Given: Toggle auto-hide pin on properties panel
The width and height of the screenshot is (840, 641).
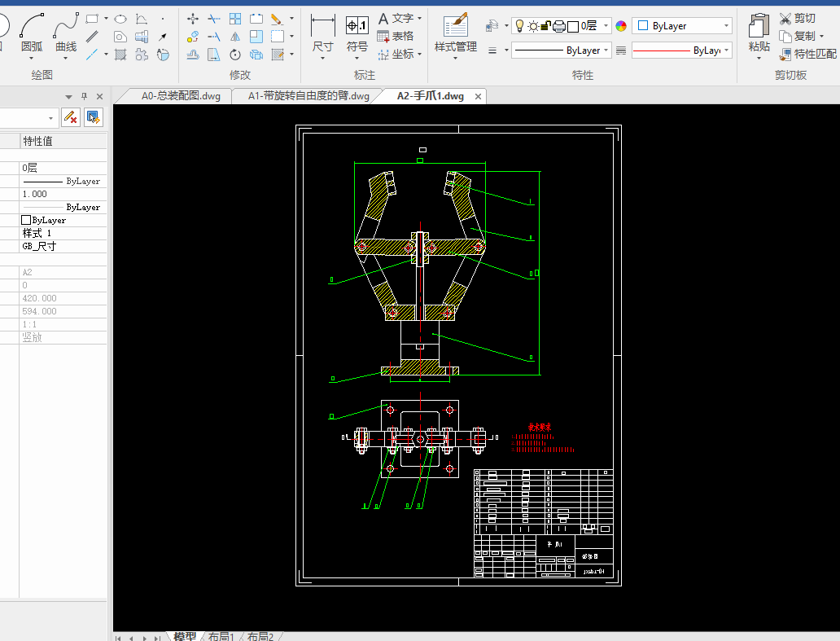Looking at the screenshot, I should pos(84,96).
